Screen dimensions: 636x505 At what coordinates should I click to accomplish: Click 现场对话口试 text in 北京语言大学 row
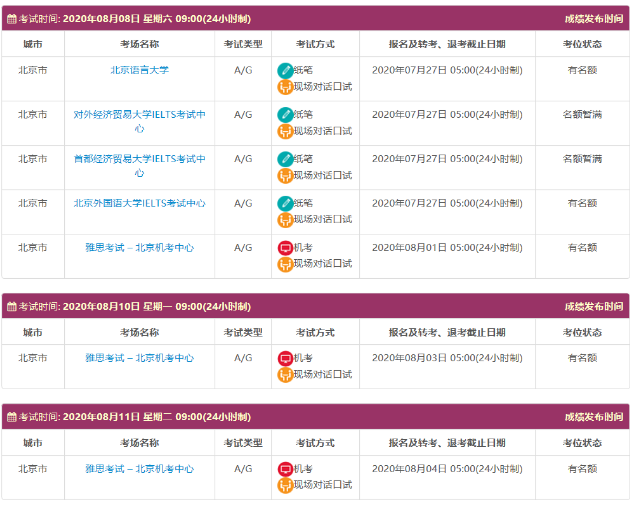[323, 86]
